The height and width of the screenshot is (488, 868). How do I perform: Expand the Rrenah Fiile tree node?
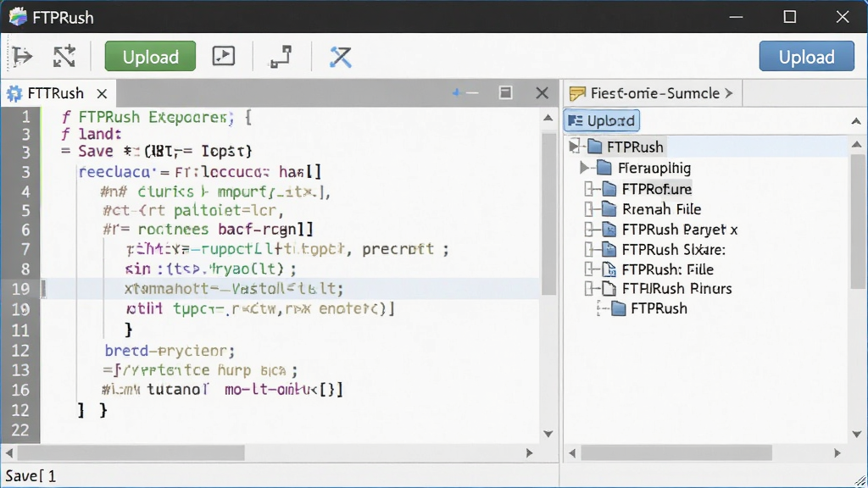(x=590, y=208)
